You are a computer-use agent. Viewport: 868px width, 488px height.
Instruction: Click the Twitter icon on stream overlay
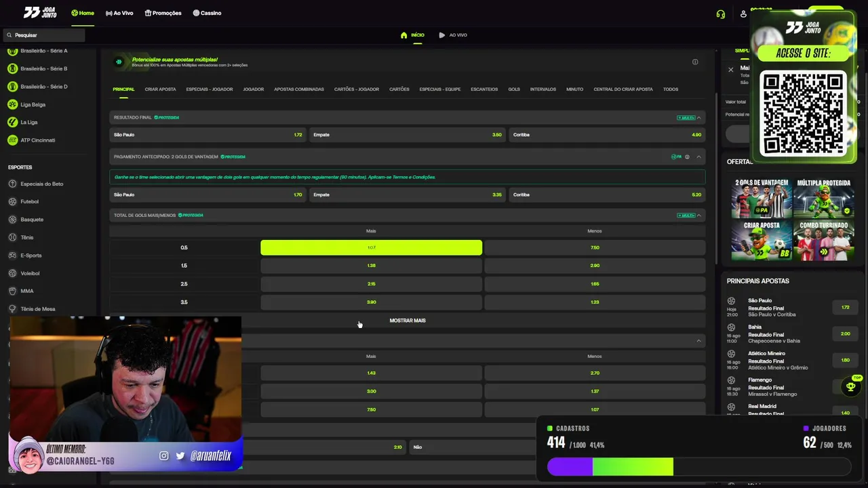tap(180, 456)
